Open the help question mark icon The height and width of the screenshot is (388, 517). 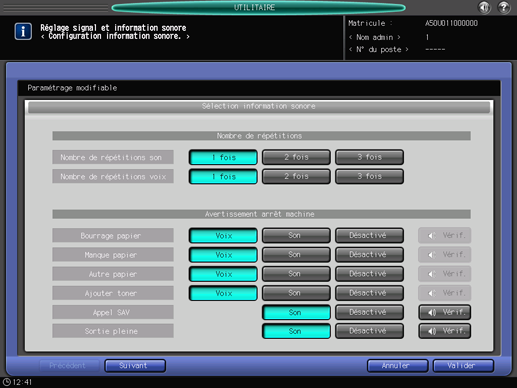(504, 7)
